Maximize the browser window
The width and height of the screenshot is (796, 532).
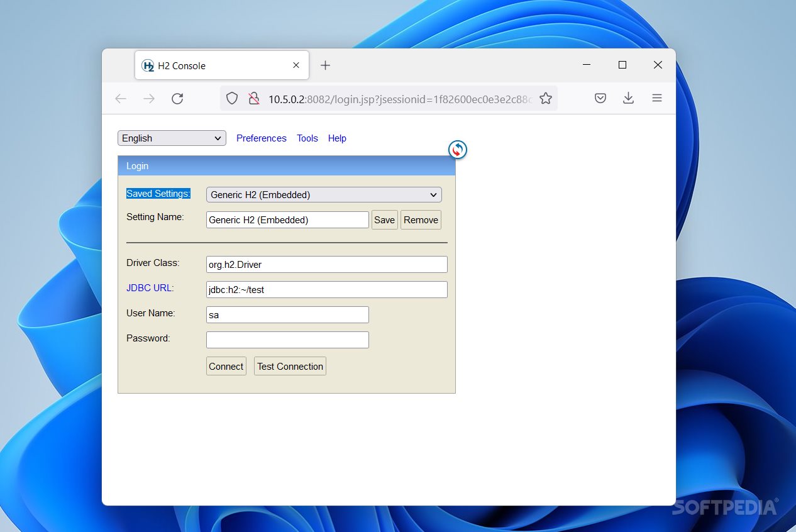point(622,65)
